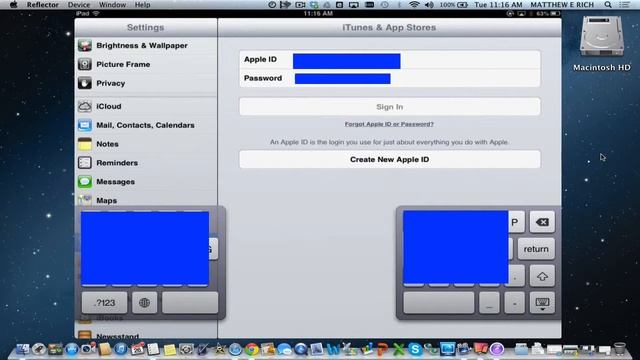The width and height of the screenshot is (640, 360).
Task: Focus the Apple ID field
Action: point(390,60)
